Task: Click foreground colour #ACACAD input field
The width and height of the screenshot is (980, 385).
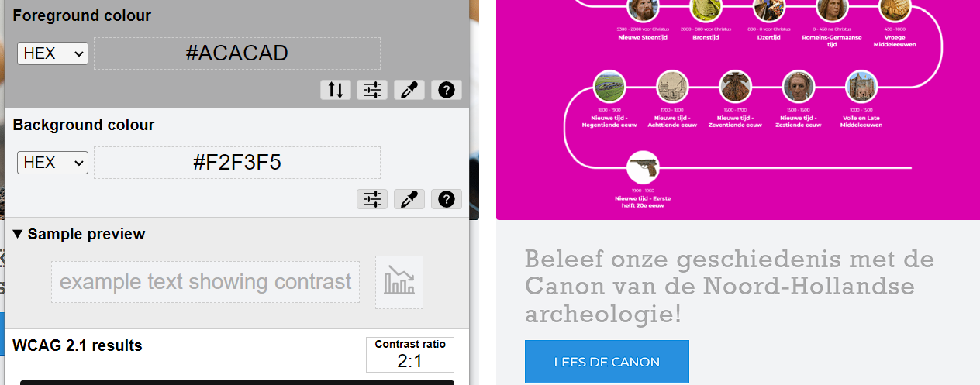Action: (237, 53)
